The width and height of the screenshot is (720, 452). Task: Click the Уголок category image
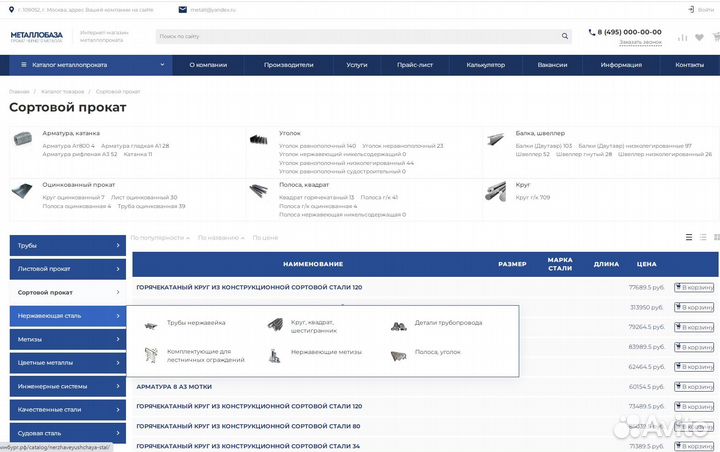click(259, 139)
